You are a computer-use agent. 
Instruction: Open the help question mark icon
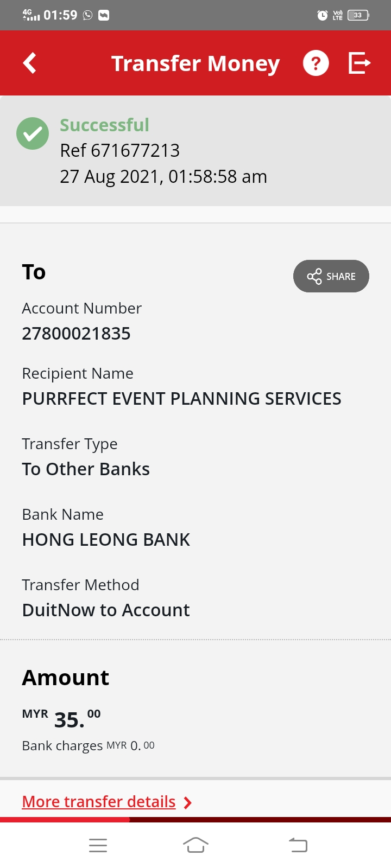[x=316, y=63]
